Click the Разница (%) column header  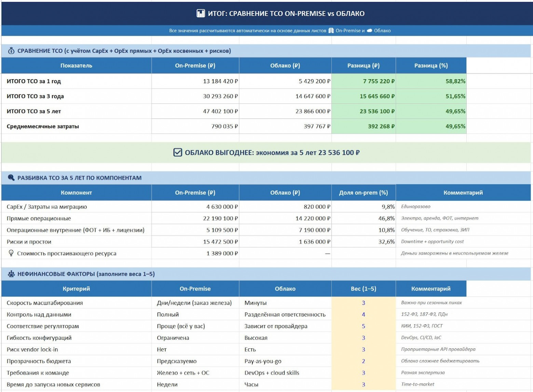click(x=431, y=66)
